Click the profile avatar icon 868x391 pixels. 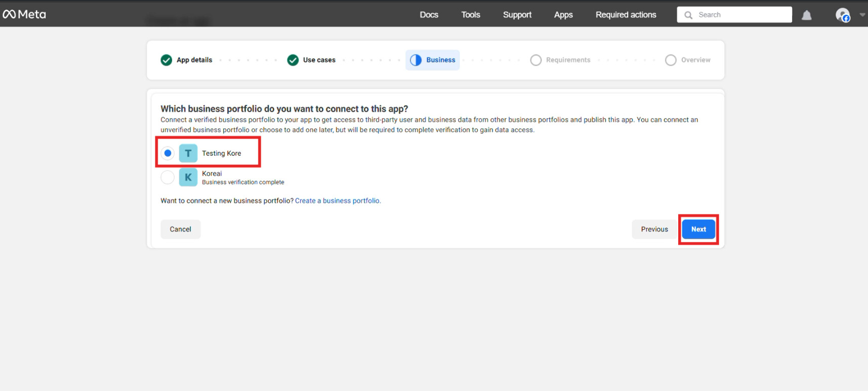pos(842,15)
